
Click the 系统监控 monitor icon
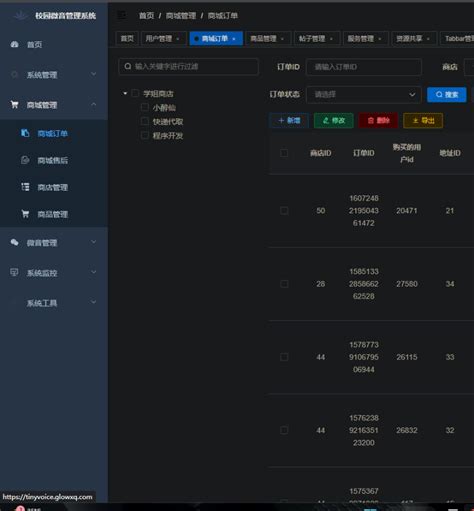(x=14, y=272)
